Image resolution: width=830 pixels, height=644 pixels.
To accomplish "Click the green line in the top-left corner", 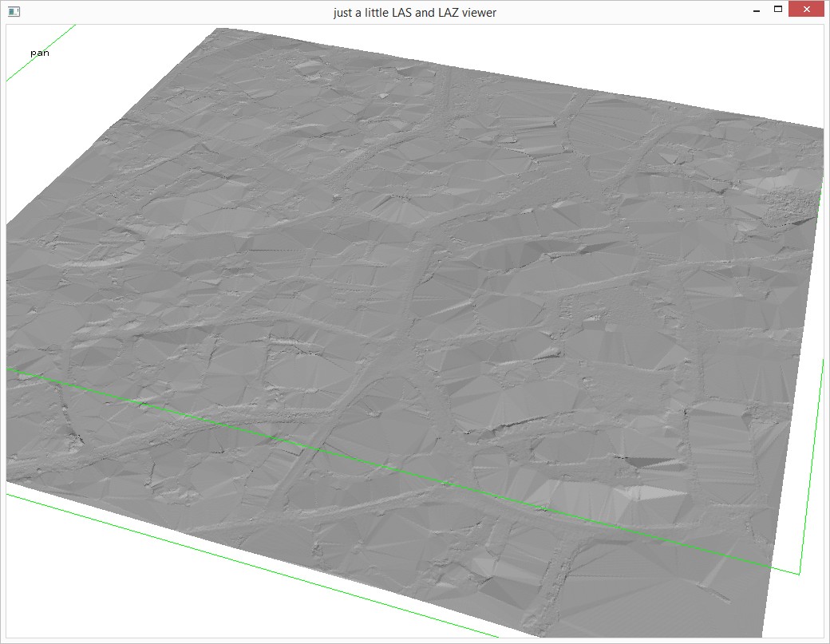I will 40,53.
